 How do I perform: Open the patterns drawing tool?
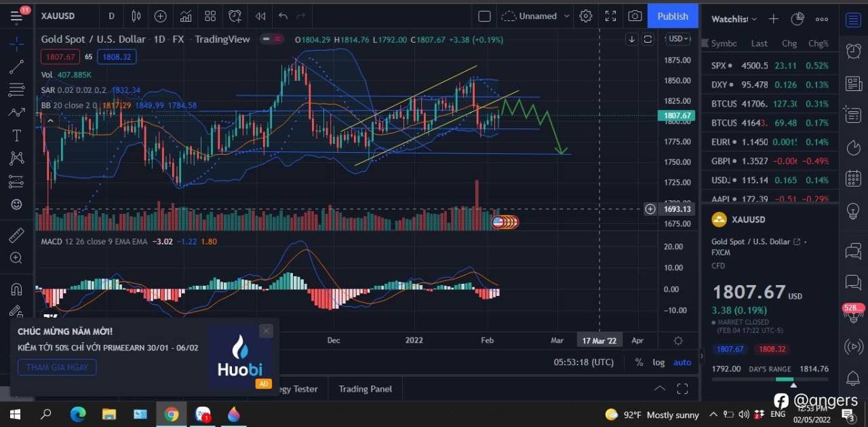click(x=16, y=158)
